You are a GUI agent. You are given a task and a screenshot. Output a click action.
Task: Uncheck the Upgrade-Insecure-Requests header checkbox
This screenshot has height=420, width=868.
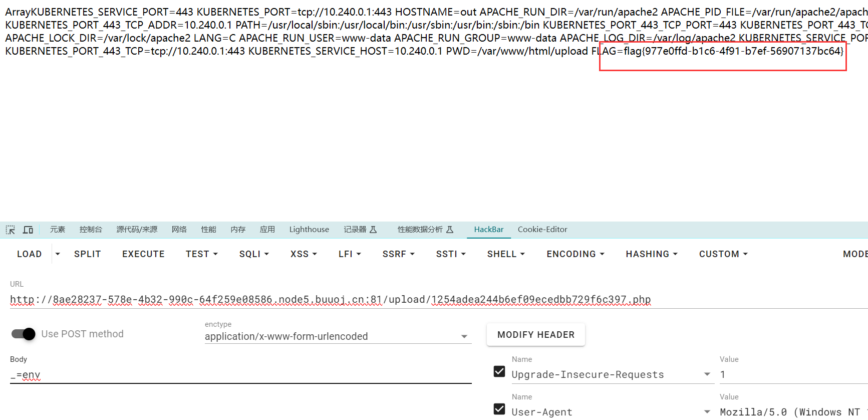coord(499,371)
